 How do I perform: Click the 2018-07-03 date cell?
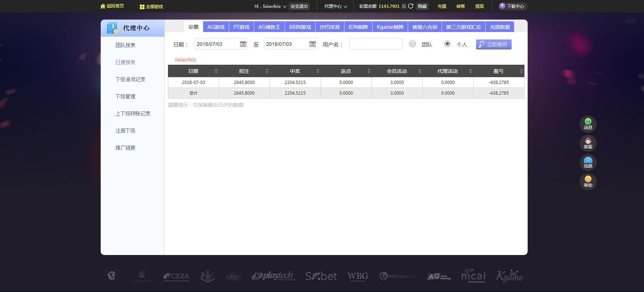coord(194,82)
